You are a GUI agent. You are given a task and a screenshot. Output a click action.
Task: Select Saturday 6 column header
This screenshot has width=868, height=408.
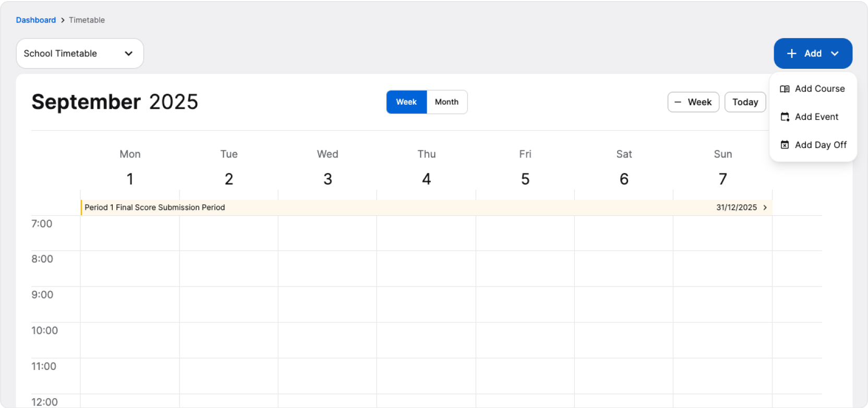coord(624,168)
